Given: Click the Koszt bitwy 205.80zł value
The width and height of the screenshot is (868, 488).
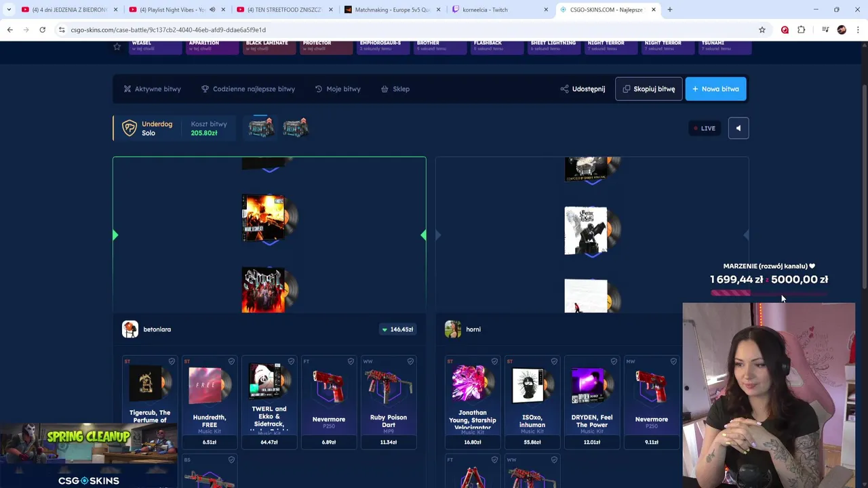Looking at the screenshot, I should (x=204, y=133).
